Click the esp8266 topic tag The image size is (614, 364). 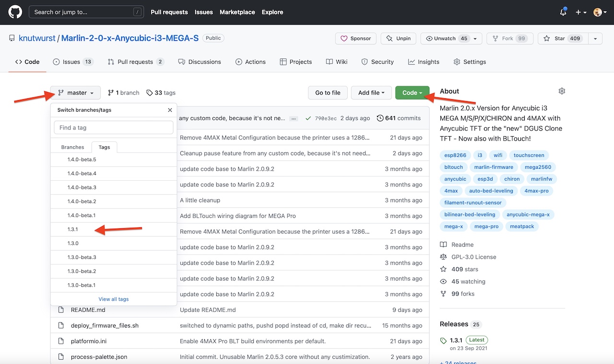click(x=455, y=155)
